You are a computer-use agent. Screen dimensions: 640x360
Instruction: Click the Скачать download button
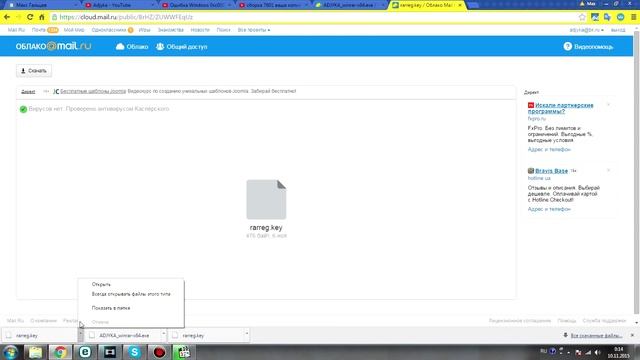(x=34, y=71)
